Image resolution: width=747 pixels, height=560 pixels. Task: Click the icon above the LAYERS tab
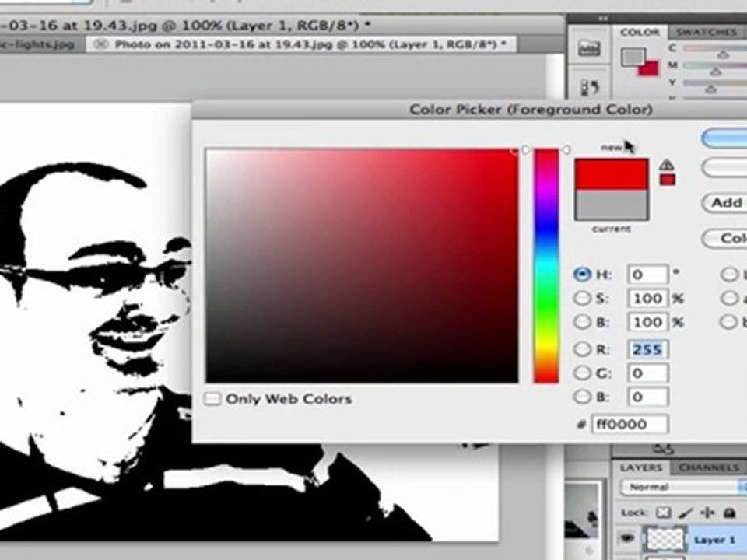point(663,448)
